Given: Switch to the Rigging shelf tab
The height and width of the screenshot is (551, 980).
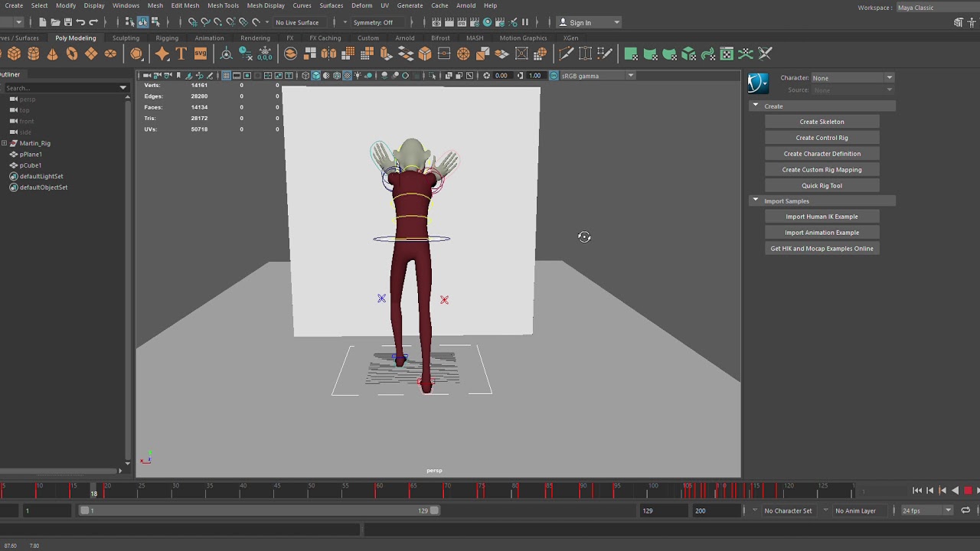Looking at the screenshot, I should [x=167, y=37].
